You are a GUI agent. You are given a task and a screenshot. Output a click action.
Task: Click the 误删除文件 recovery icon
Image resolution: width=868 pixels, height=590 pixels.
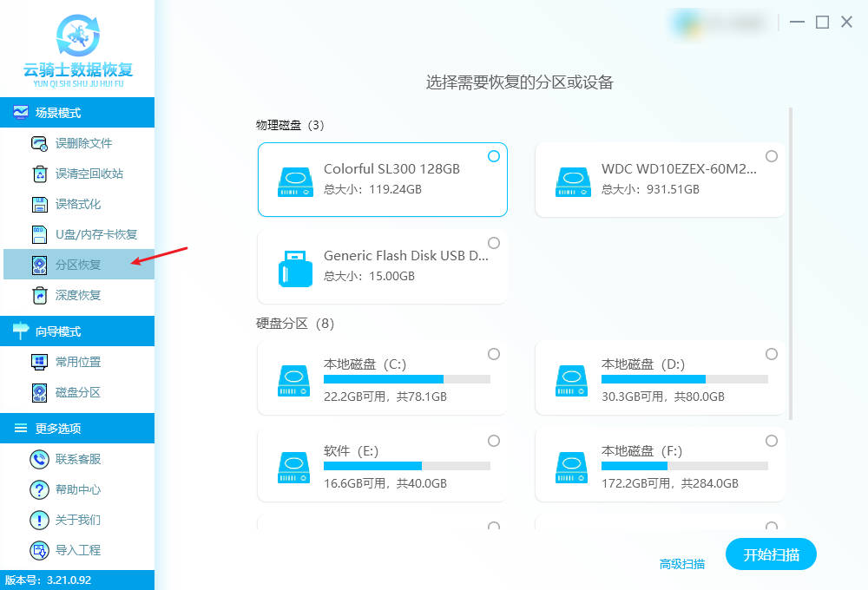39,143
